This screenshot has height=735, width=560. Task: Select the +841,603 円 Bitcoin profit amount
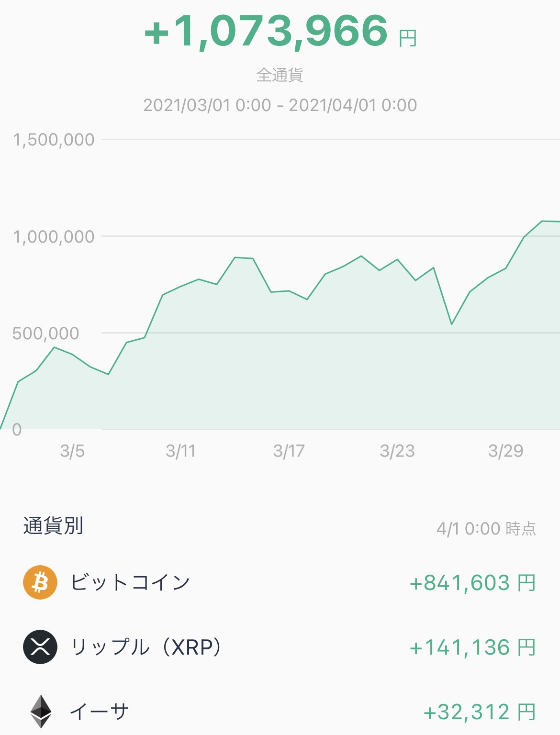[x=472, y=583]
